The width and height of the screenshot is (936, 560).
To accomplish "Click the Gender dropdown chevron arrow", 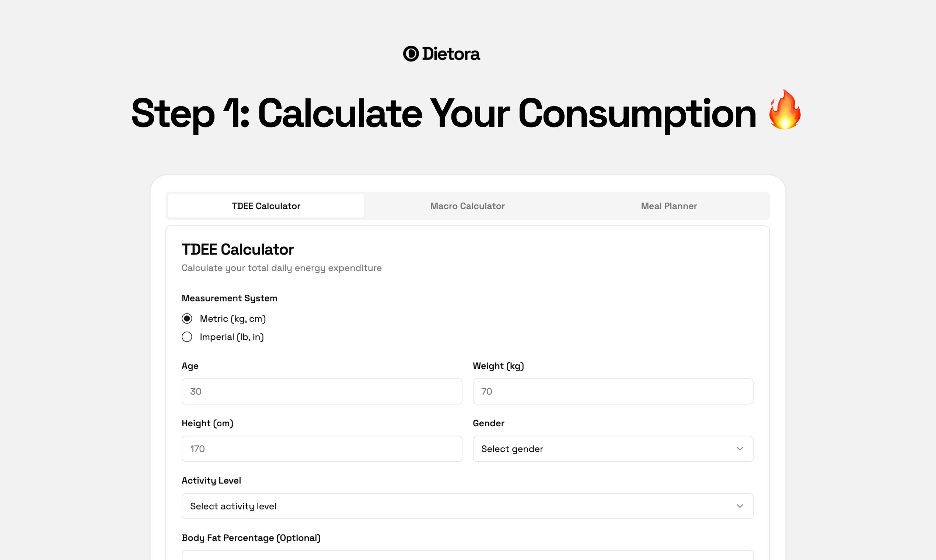I will pyautogui.click(x=740, y=449).
